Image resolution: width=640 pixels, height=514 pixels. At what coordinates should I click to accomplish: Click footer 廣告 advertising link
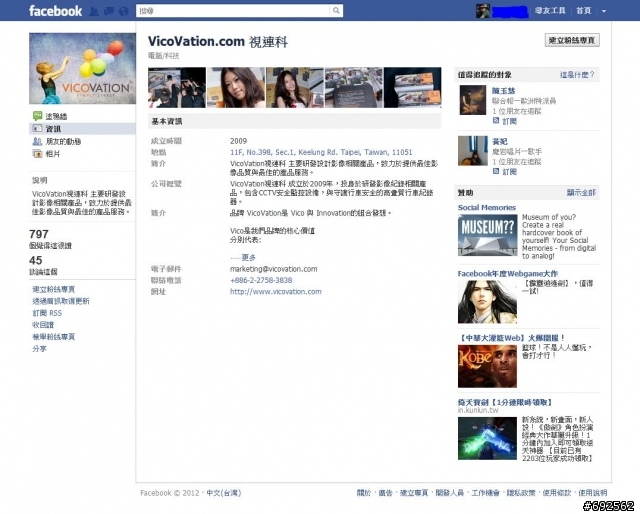coord(385,493)
